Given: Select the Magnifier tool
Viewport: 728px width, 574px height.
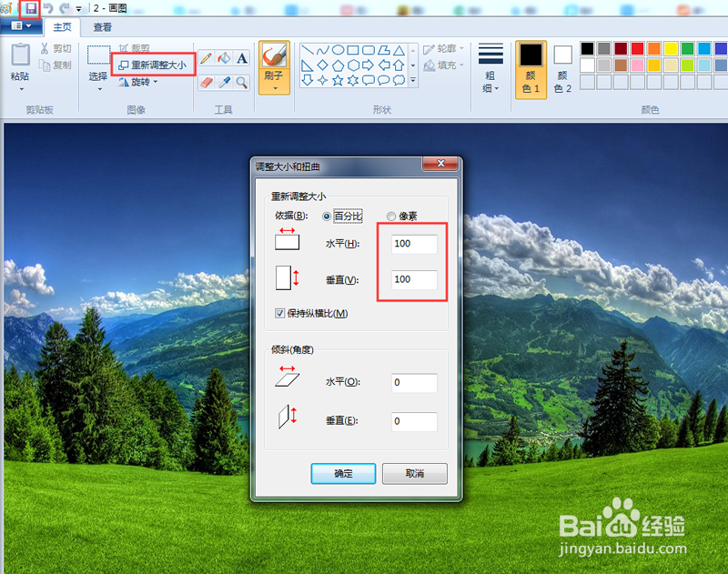Looking at the screenshot, I should click(241, 83).
